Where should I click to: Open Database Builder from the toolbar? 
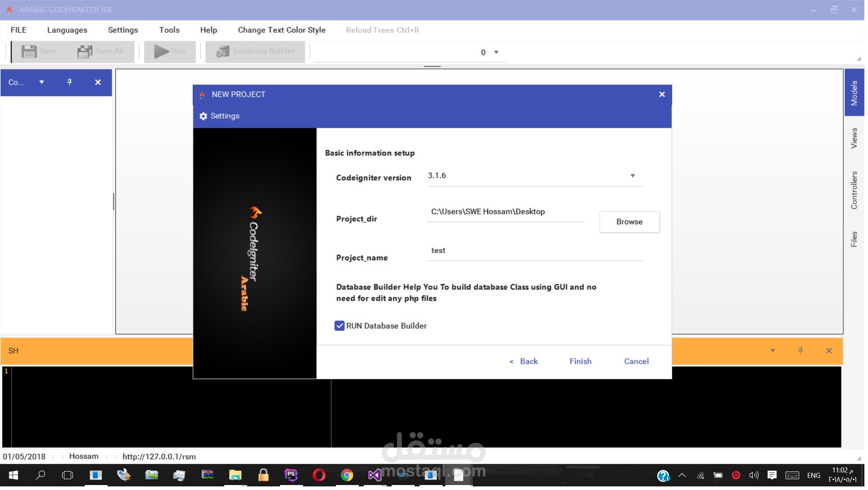coord(255,51)
